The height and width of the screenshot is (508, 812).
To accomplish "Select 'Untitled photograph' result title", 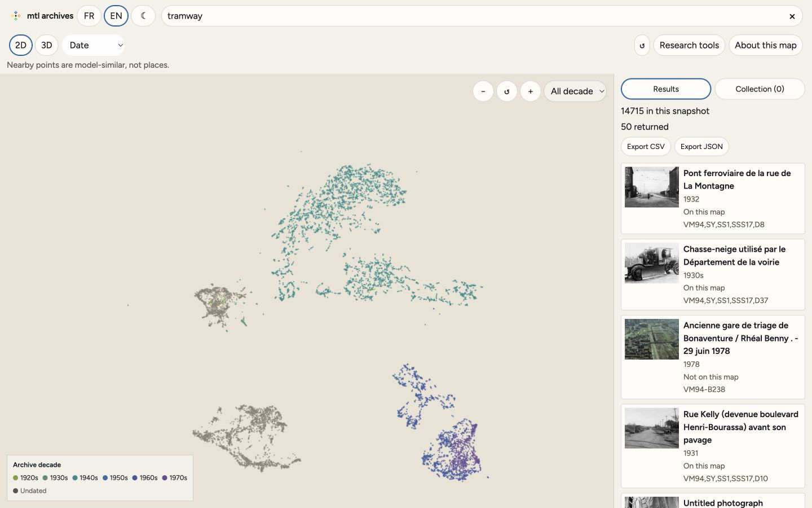I will coord(723,503).
